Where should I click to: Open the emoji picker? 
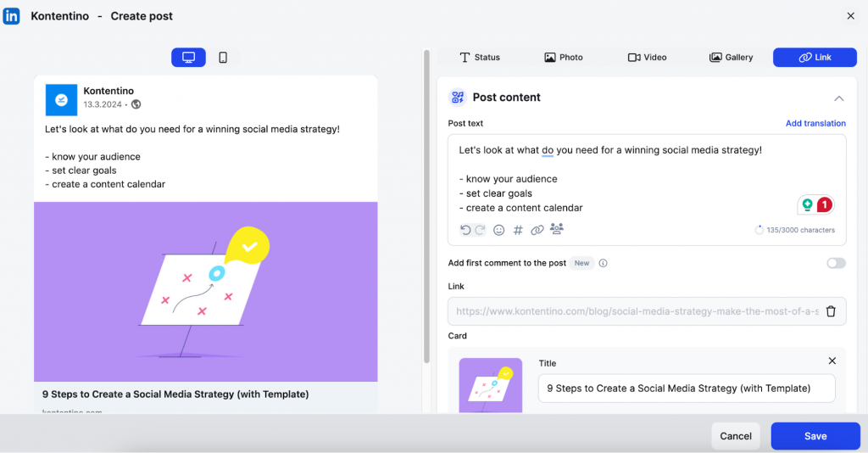[498, 230]
